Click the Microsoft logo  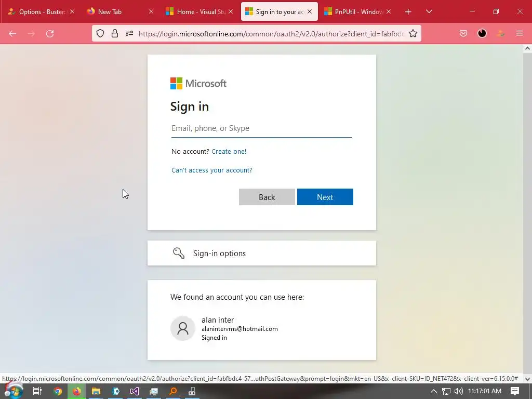198,84
